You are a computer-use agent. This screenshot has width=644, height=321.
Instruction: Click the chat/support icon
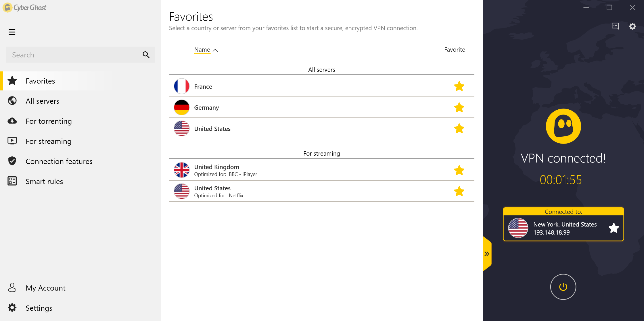pos(615,26)
